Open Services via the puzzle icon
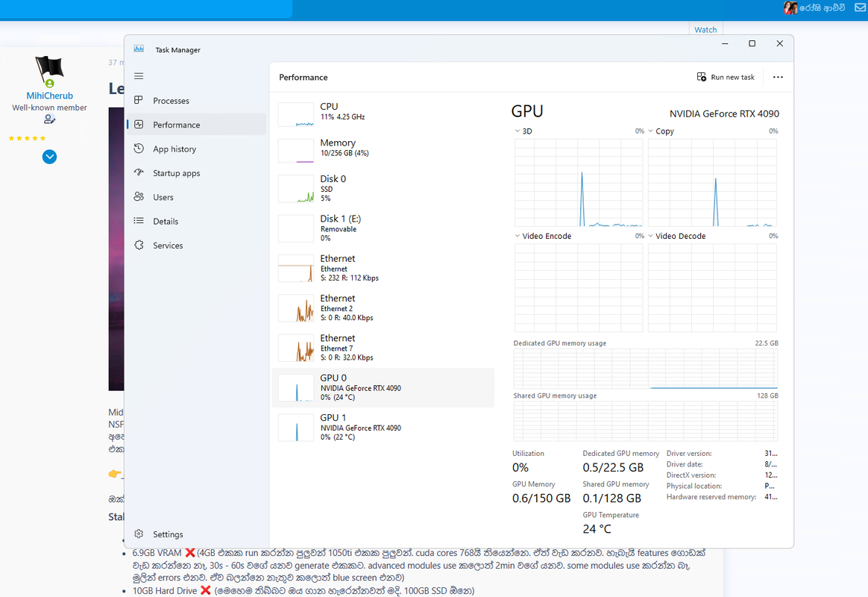The width and height of the screenshot is (868, 597). 139,245
